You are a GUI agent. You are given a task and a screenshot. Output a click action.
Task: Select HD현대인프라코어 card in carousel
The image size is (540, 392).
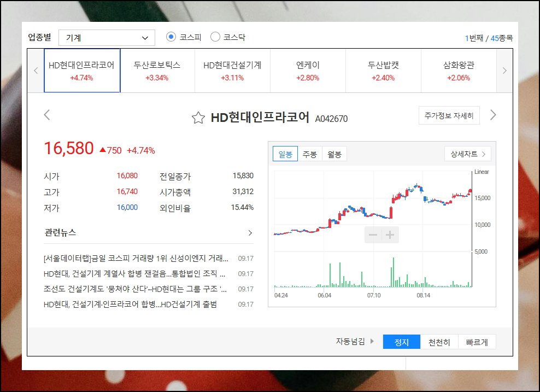tap(82, 71)
